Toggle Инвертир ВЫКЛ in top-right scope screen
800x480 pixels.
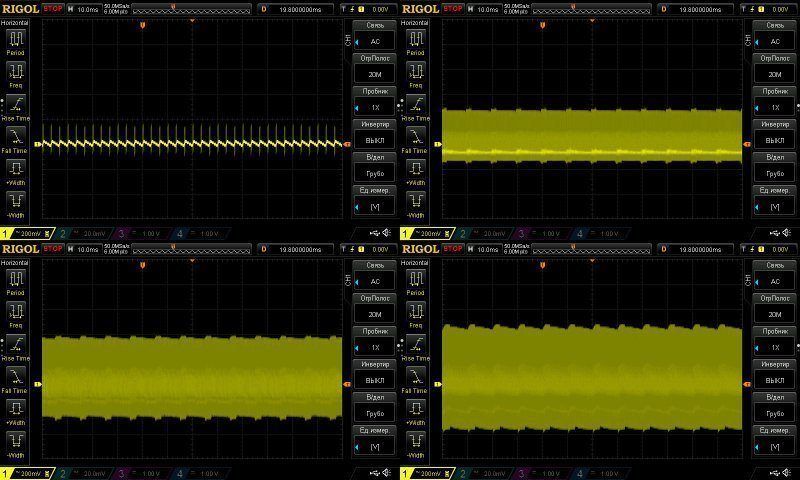click(775, 135)
